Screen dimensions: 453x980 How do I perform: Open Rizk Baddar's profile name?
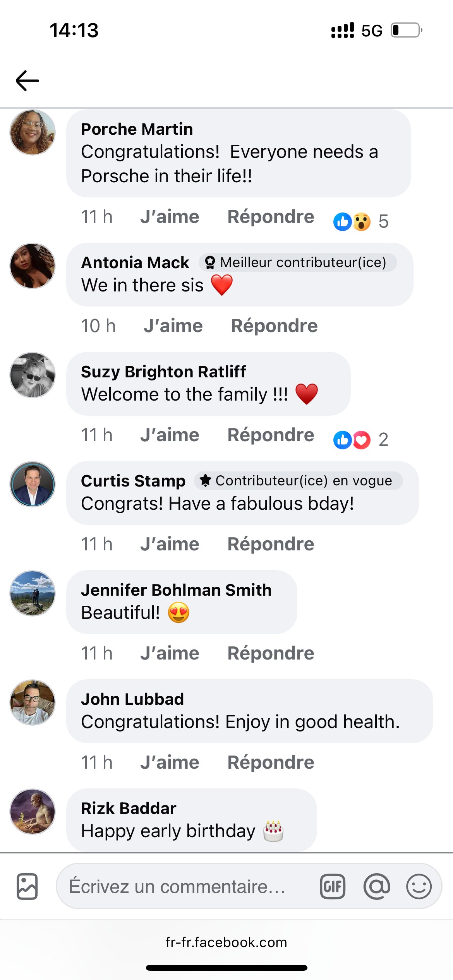point(129,808)
